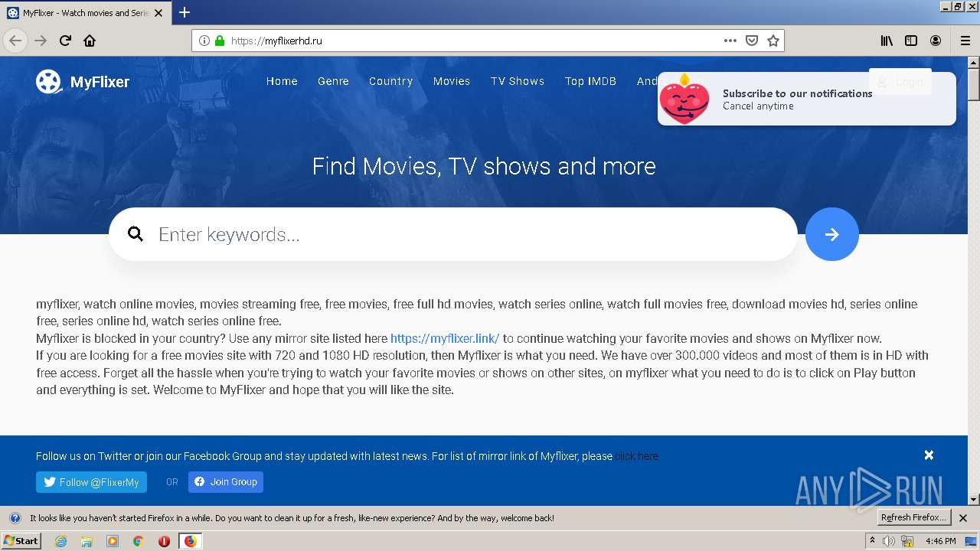Screen dimensions: 980x551
Task: Open the myflixer.link mirror link
Action: (x=445, y=338)
